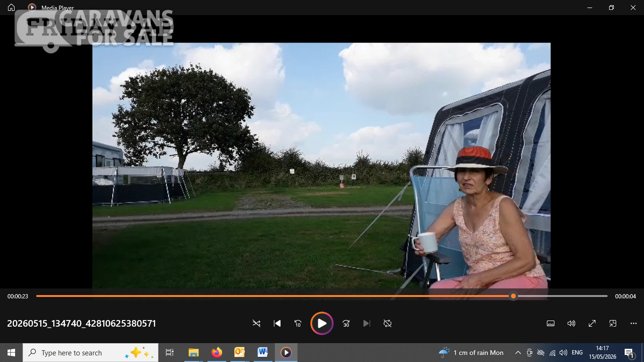Toggle repeat mode
This screenshot has height=362, width=644.
(388, 323)
